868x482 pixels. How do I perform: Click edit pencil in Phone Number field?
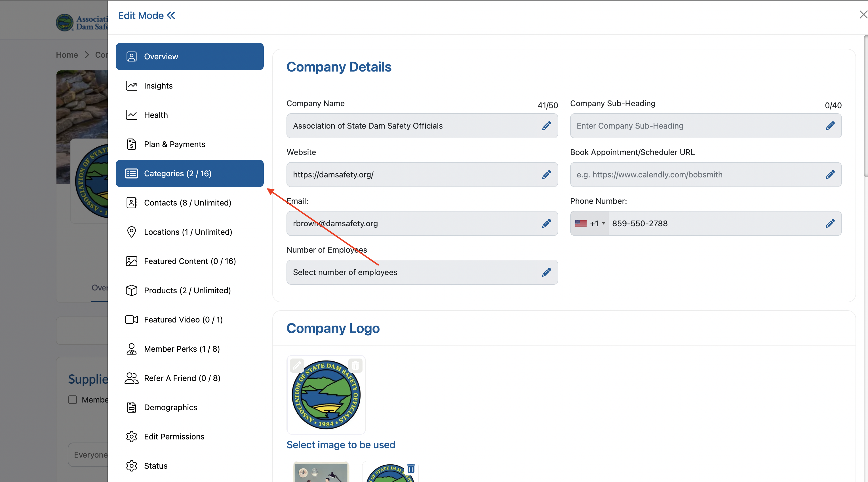[x=830, y=223]
